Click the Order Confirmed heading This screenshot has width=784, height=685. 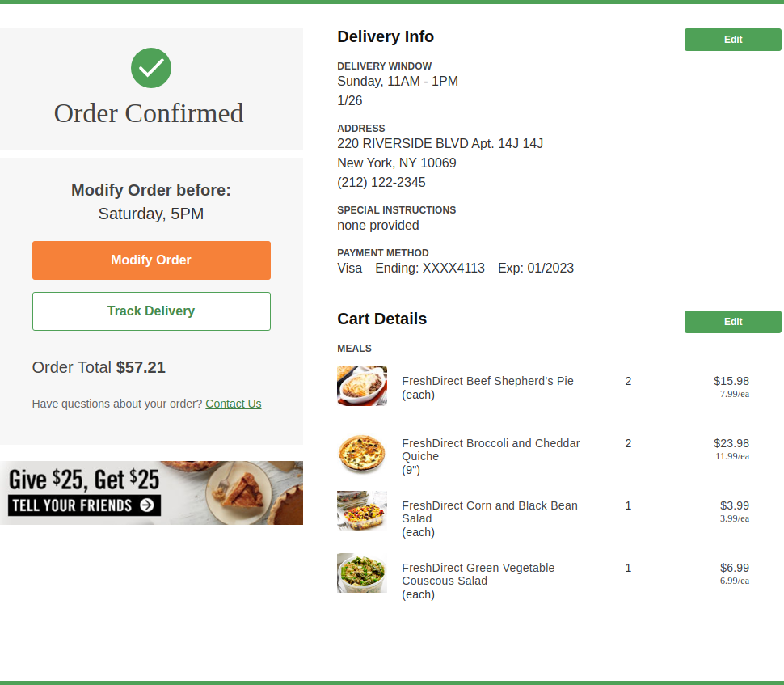click(149, 113)
